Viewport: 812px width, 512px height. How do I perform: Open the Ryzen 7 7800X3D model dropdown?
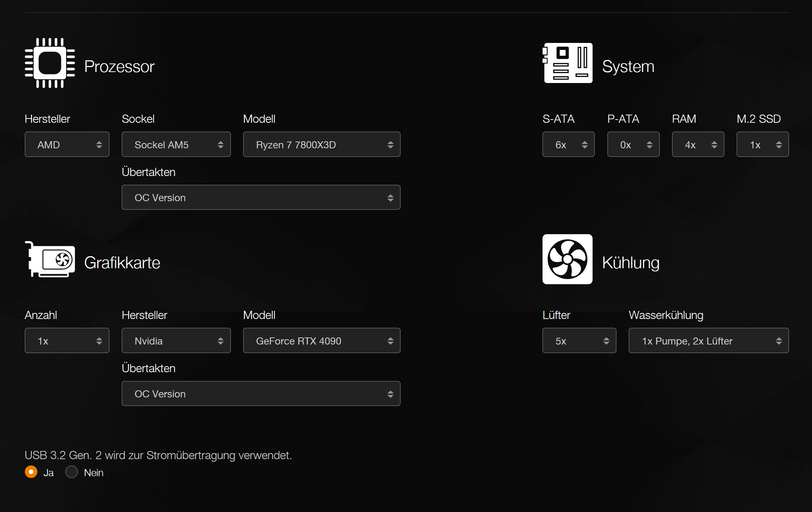(x=321, y=144)
